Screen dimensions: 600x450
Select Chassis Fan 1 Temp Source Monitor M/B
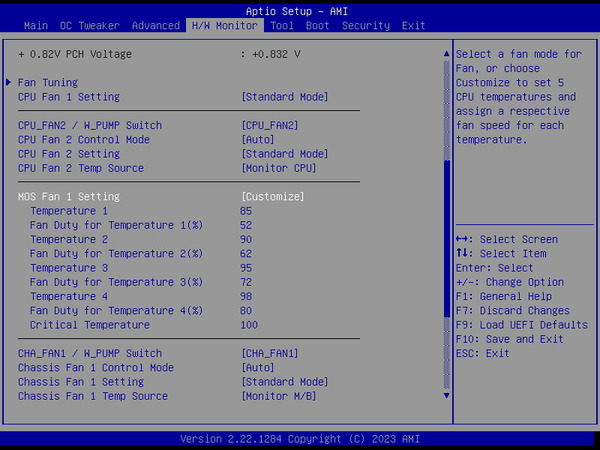tap(279, 396)
